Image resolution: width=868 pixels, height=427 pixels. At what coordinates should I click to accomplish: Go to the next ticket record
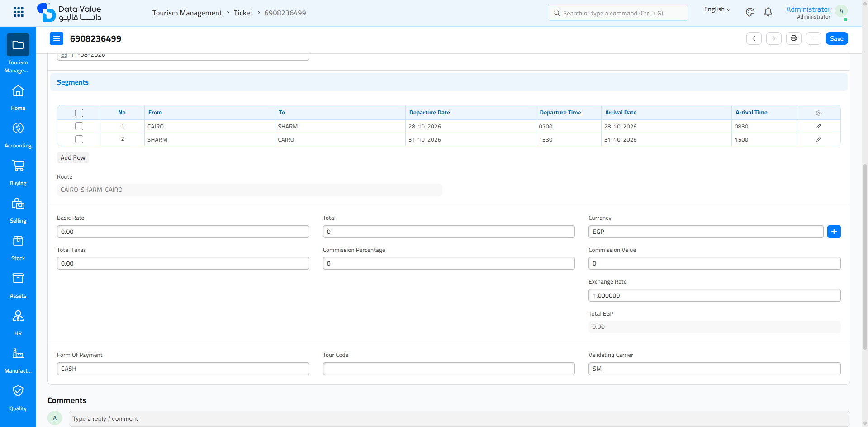774,38
